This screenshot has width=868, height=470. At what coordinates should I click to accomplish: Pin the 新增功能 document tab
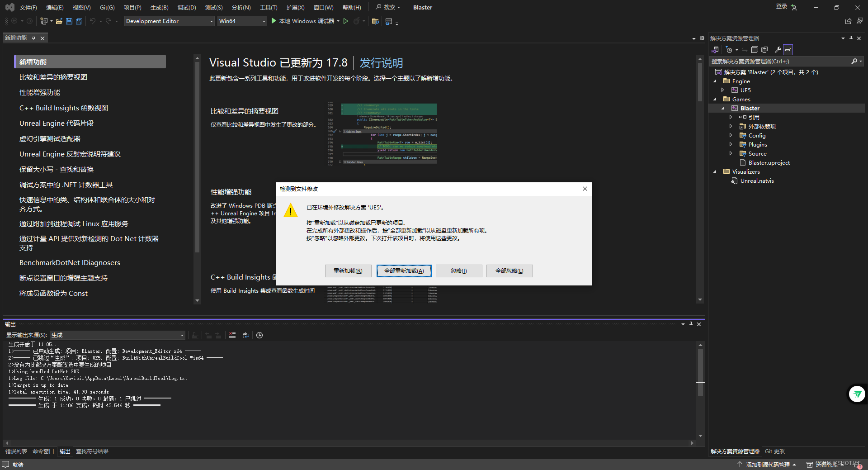click(34, 38)
